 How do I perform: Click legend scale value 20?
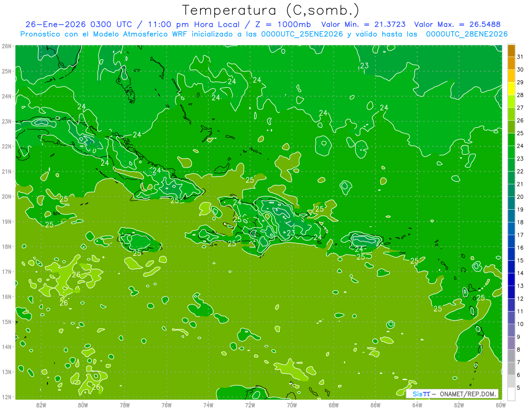tap(520, 197)
